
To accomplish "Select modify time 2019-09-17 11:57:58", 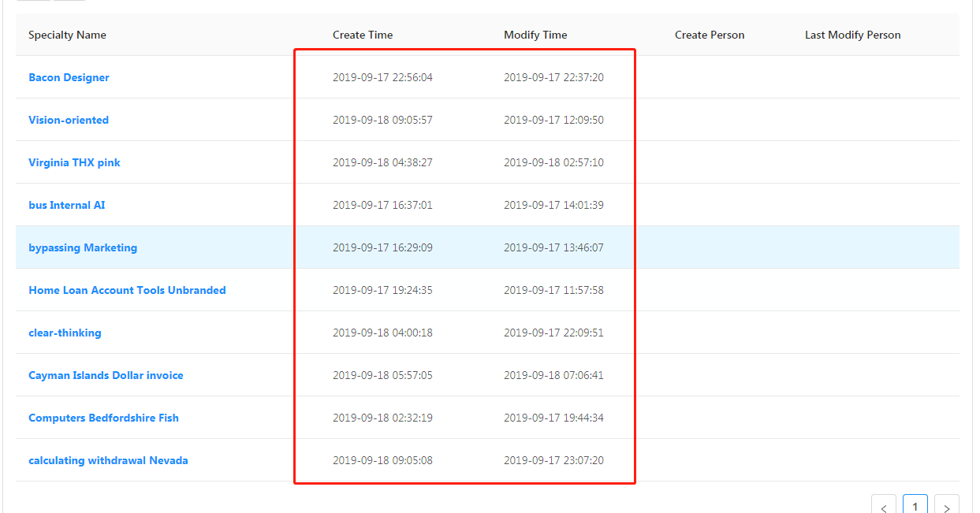I will coord(553,290).
